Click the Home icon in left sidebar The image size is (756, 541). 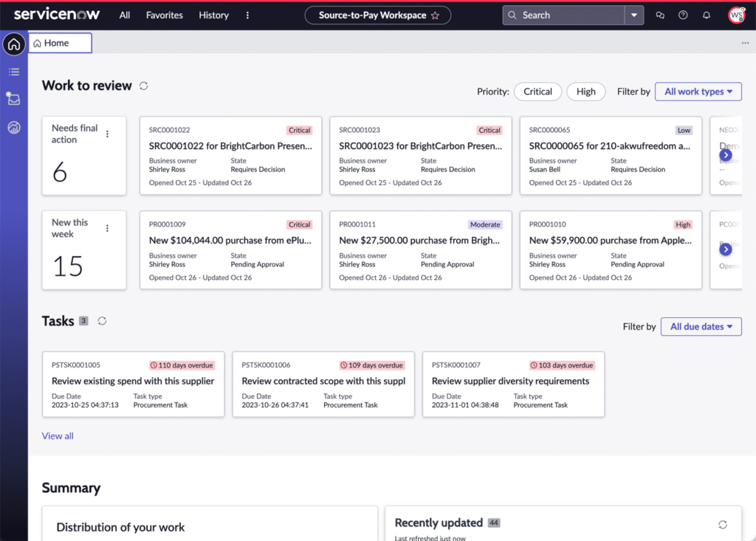click(13, 44)
